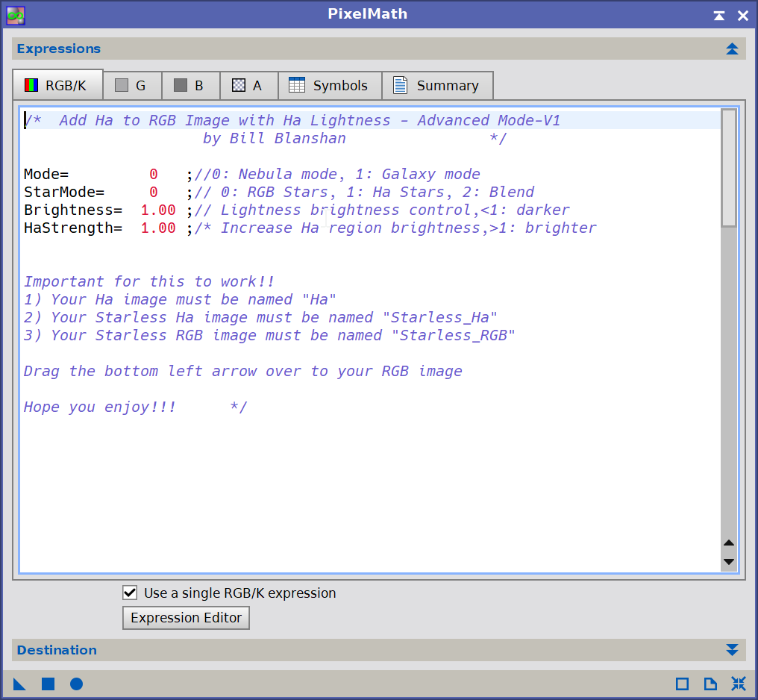
Task: Click the Destination section heading
Action: tap(57, 650)
